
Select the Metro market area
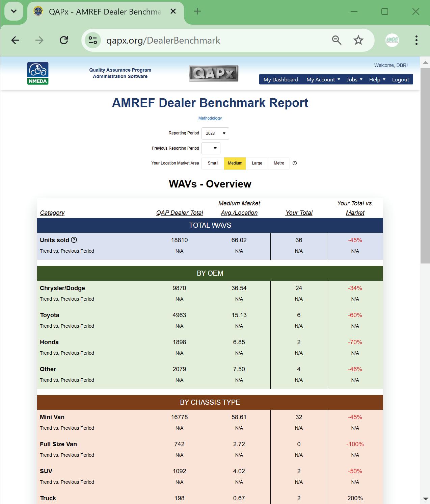pos(279,163)
